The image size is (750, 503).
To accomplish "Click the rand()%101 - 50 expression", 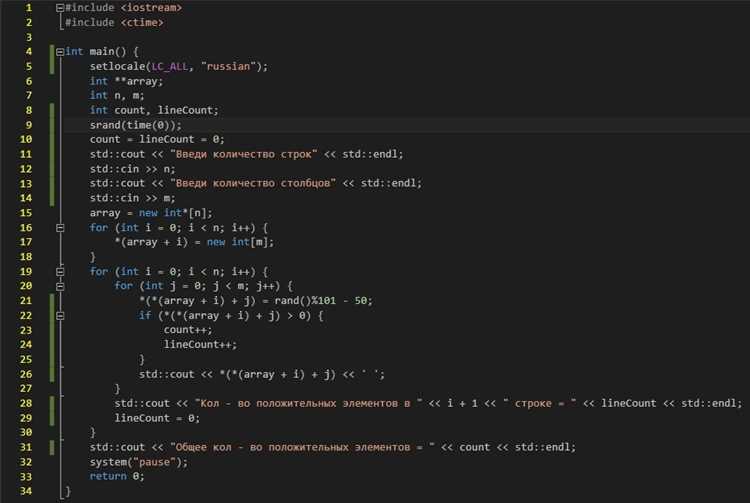I will (323, 301).
